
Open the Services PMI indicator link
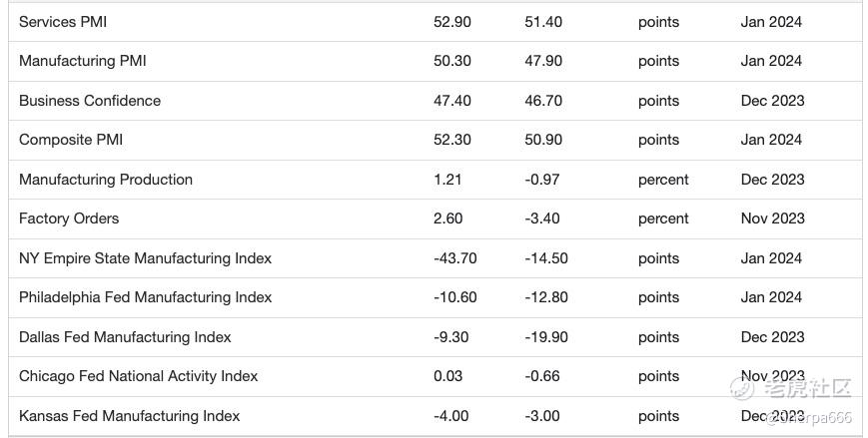coord(63,22)
